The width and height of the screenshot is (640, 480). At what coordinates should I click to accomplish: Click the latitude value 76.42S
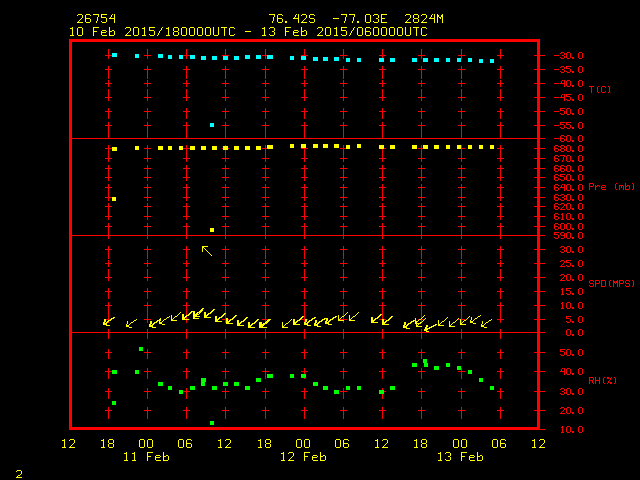(294, 19)
